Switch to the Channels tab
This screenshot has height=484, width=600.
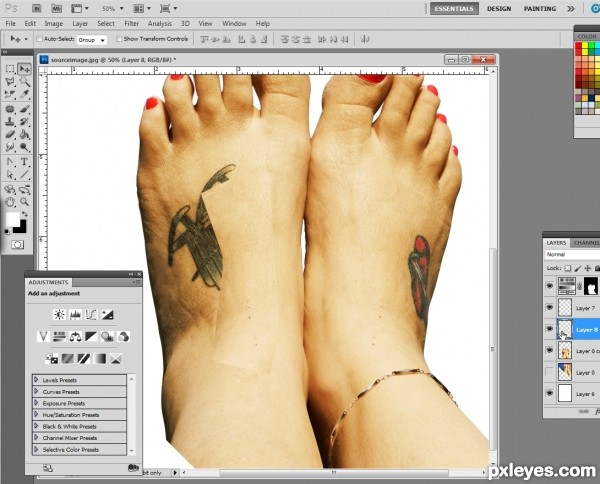coord(586,243)
